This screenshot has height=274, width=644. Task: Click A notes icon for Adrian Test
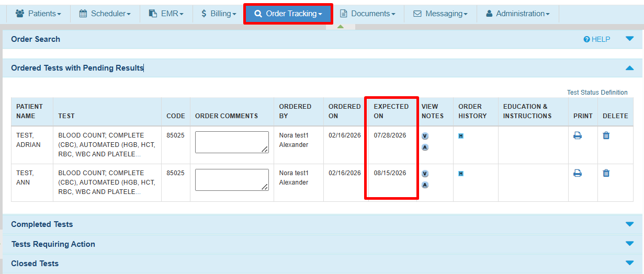point(425,147)
